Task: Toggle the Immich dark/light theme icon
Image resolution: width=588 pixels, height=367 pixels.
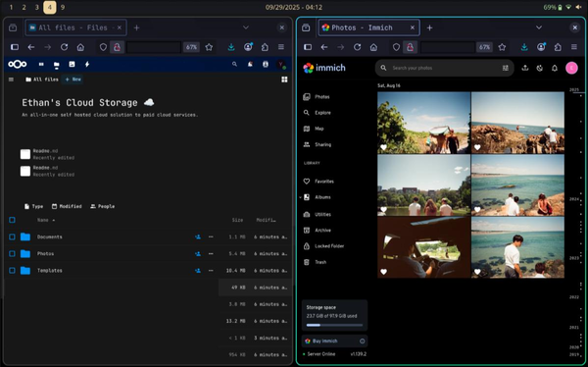Action: pos(540,68)
